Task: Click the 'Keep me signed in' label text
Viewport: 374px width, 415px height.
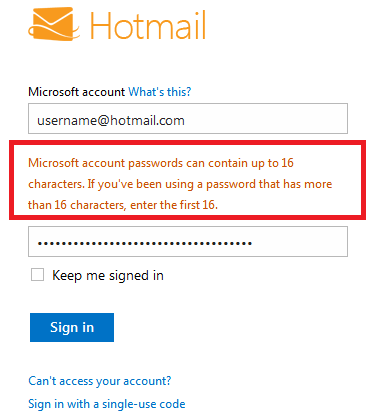Action: coord(108,276)
